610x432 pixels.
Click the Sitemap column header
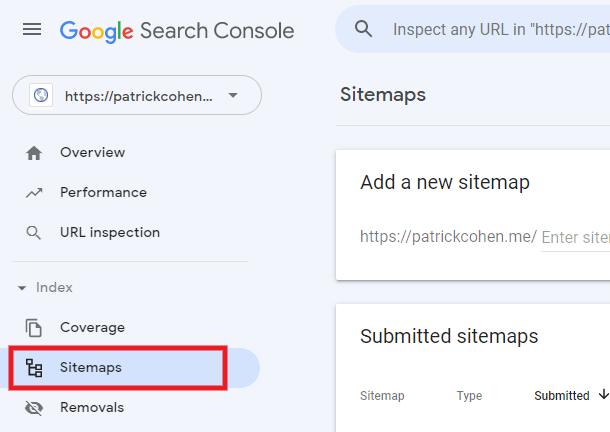click(x=382, y=396)
